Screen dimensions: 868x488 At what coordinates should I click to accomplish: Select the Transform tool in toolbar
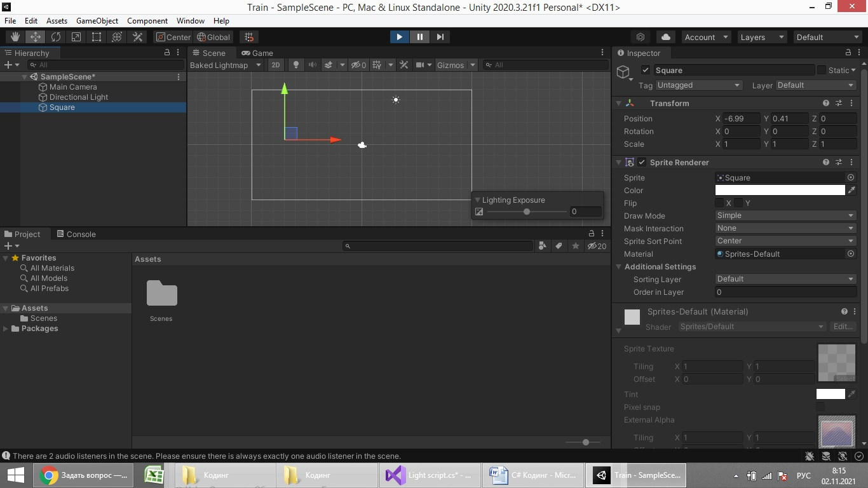point(117,37)
